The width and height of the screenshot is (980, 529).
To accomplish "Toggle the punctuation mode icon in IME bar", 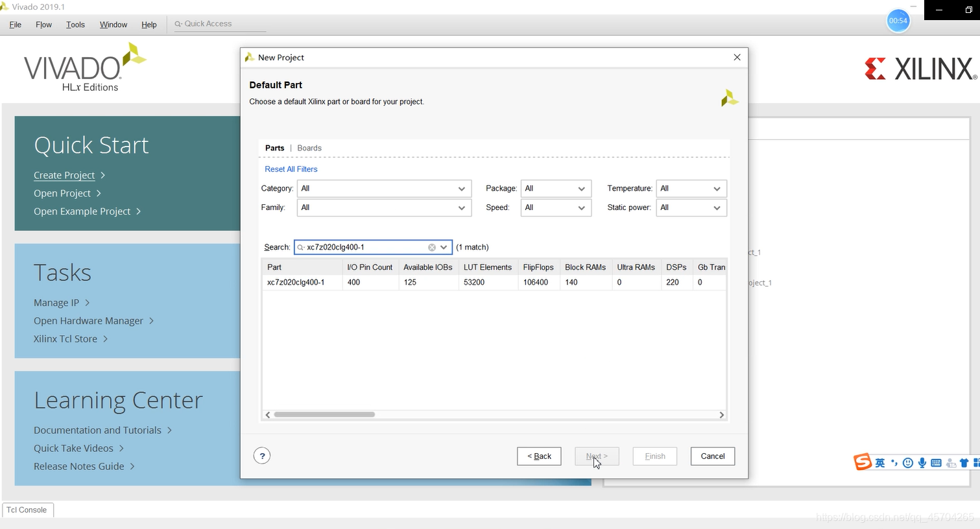I will (x=894, y=462).
